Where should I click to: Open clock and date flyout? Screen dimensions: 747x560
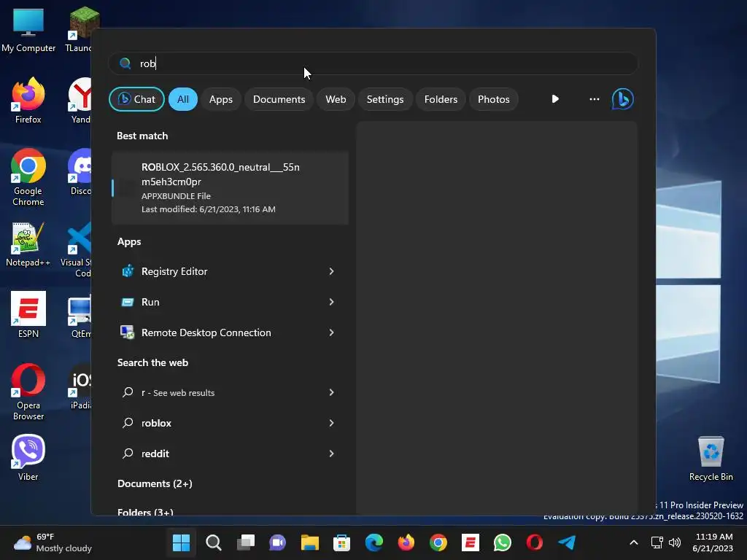713,542
